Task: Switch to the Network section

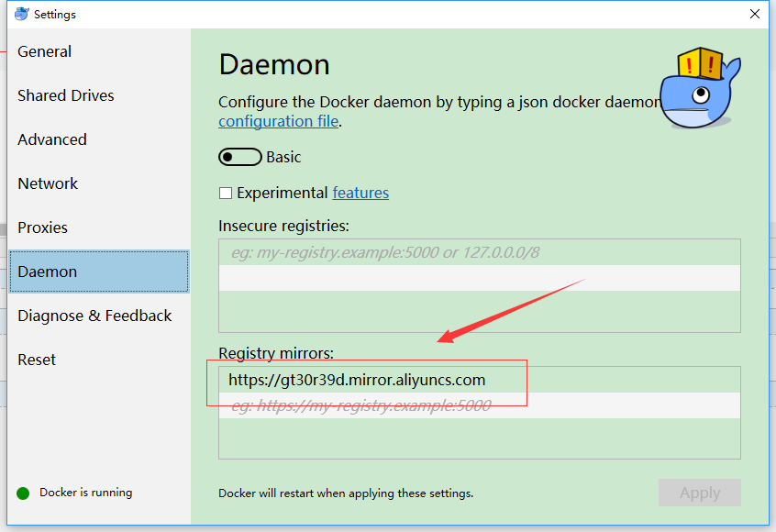Action: pyautogui.click(x=48, y=183)
